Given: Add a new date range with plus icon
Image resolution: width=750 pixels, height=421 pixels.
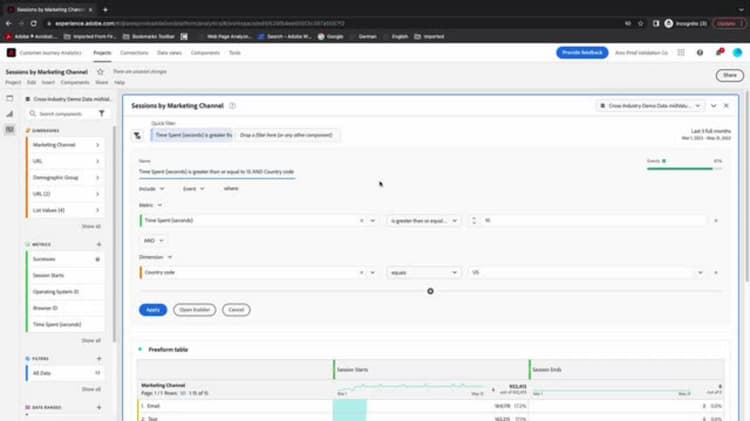Looking at the screenshot, I should [x=99, y=407].
